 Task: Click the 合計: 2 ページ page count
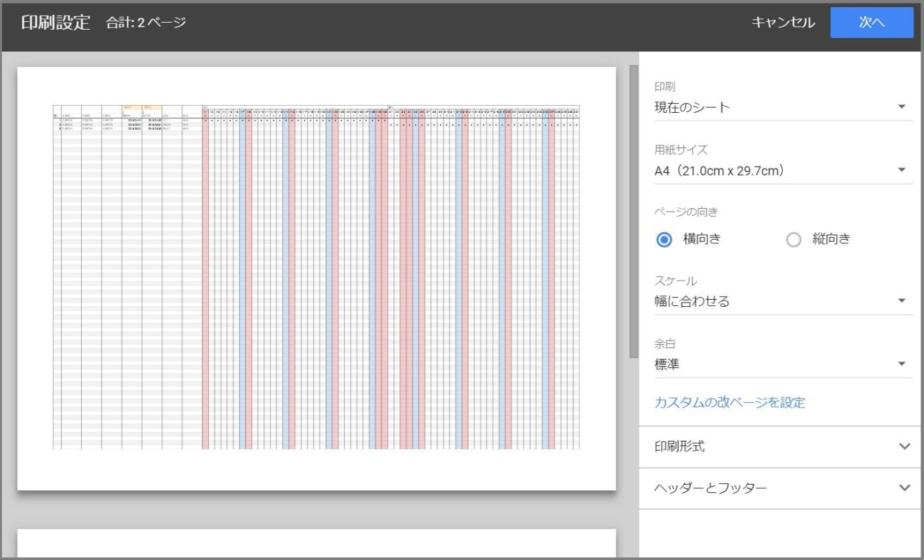(x=146, y=23)
